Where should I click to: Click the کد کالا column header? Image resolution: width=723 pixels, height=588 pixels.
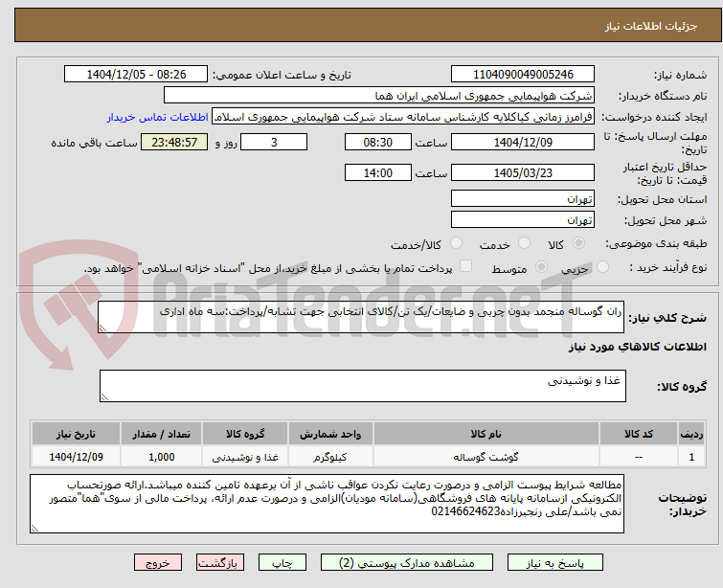pos(638,434)
